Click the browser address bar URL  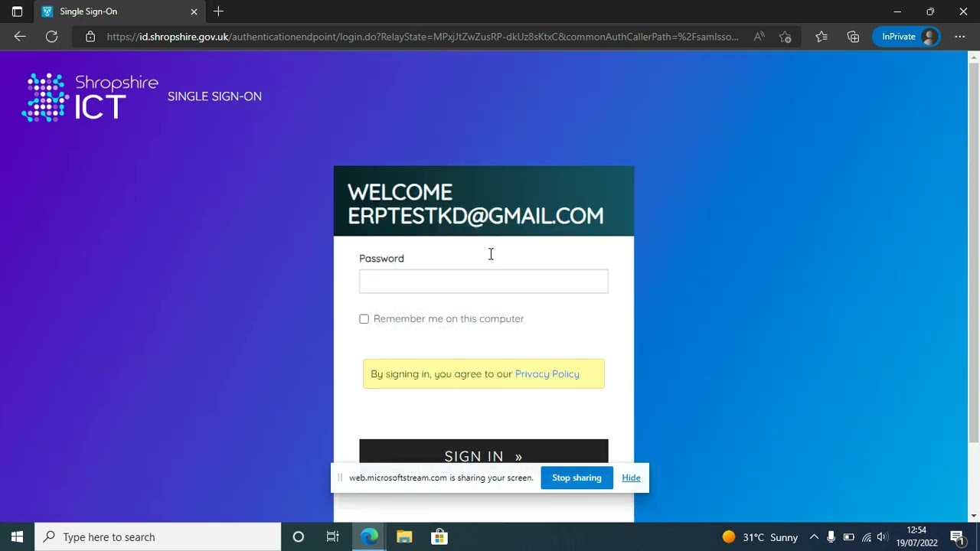coord(423,36)
